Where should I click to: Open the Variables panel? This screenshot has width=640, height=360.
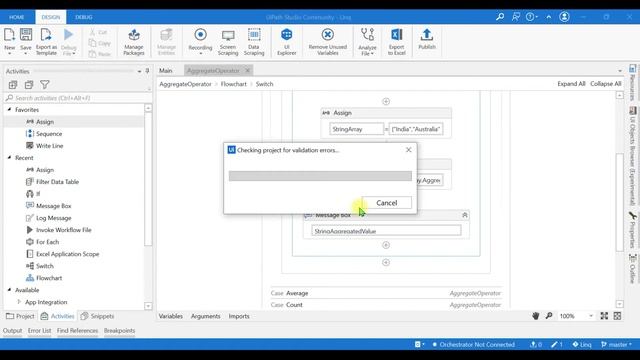point(171,316)
